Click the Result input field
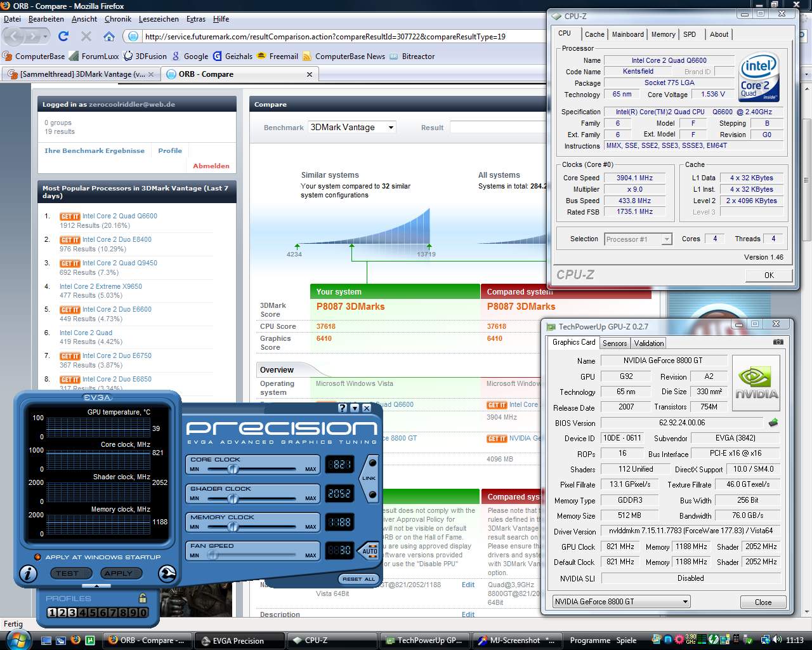 (497, 128)
